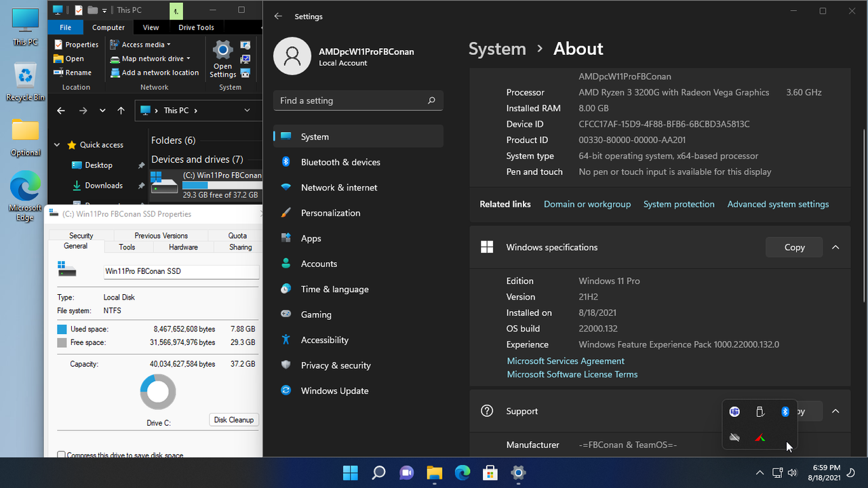Screen dimensions: 868x488
Task: Click the Bluetooth icon in tray flyout
Action: [785, 411]
